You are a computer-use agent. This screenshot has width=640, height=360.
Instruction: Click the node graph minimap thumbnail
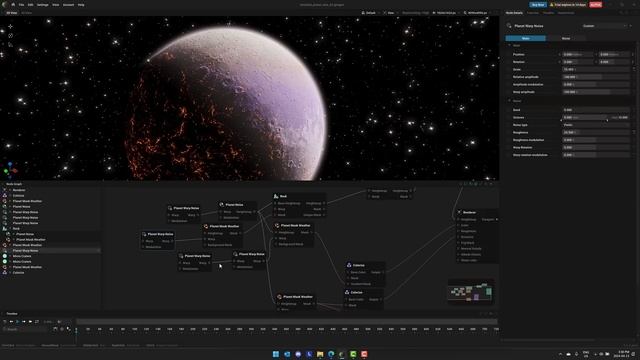click(471, 291)
